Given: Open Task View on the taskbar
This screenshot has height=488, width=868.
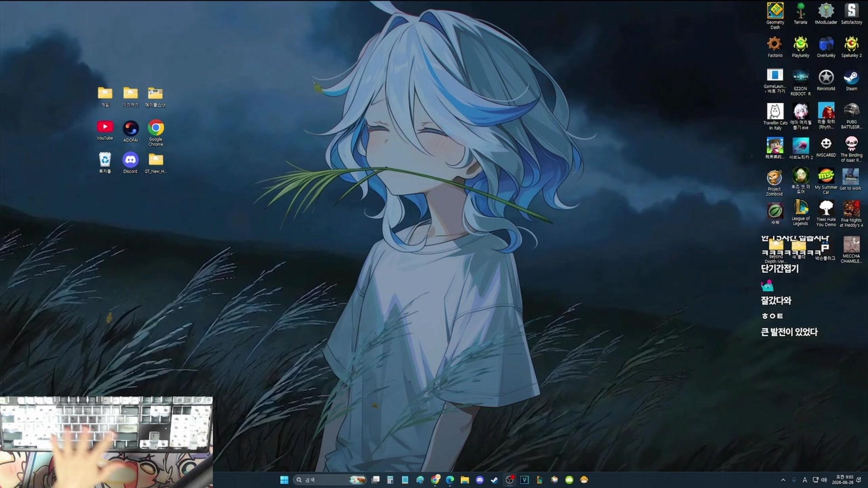Looking at the screenshot, I should point(375,480).
